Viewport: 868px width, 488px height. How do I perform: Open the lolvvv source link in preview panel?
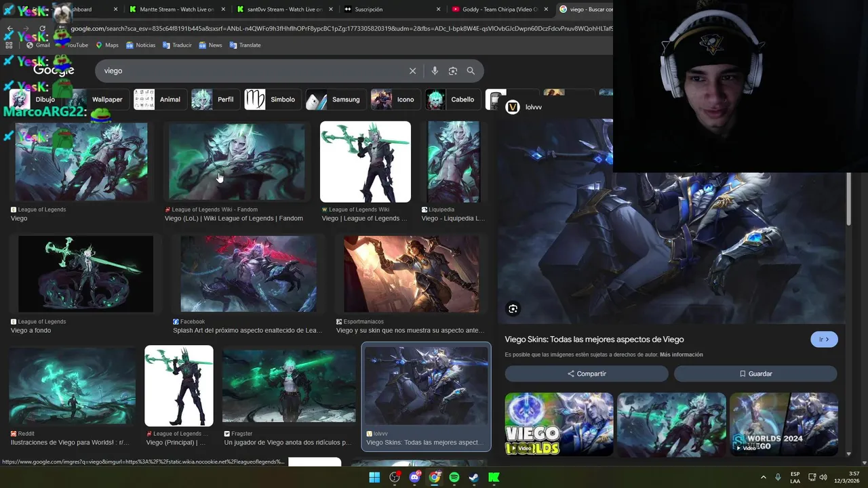(x=524, y=107)
